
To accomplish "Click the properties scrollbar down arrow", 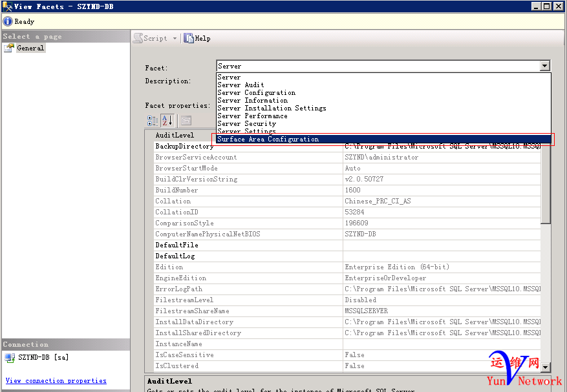I will [x=545, y=367].
